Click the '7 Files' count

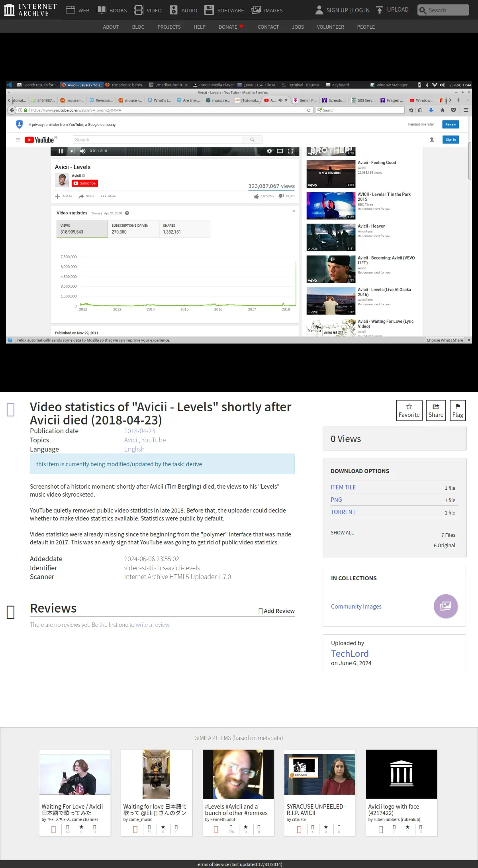(x=448, y=535)
